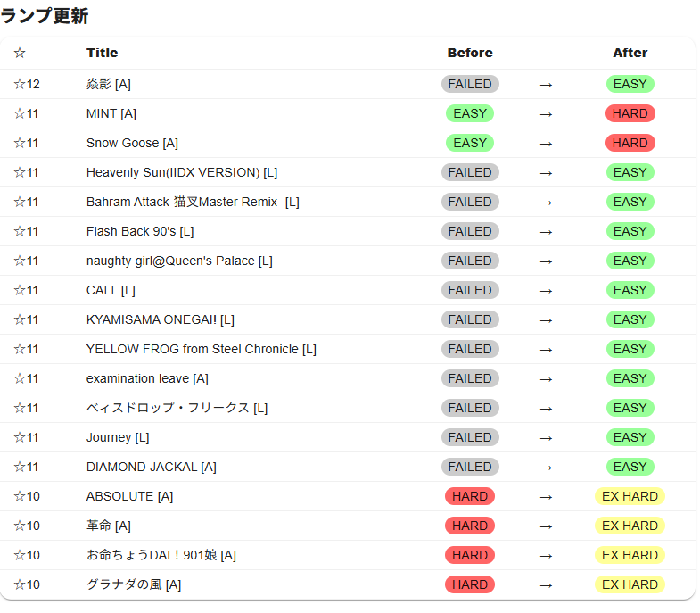Click HARD badge in お命ちょうDAI row
This screenshot has height=613, width=700.
(x=470, y=555)
